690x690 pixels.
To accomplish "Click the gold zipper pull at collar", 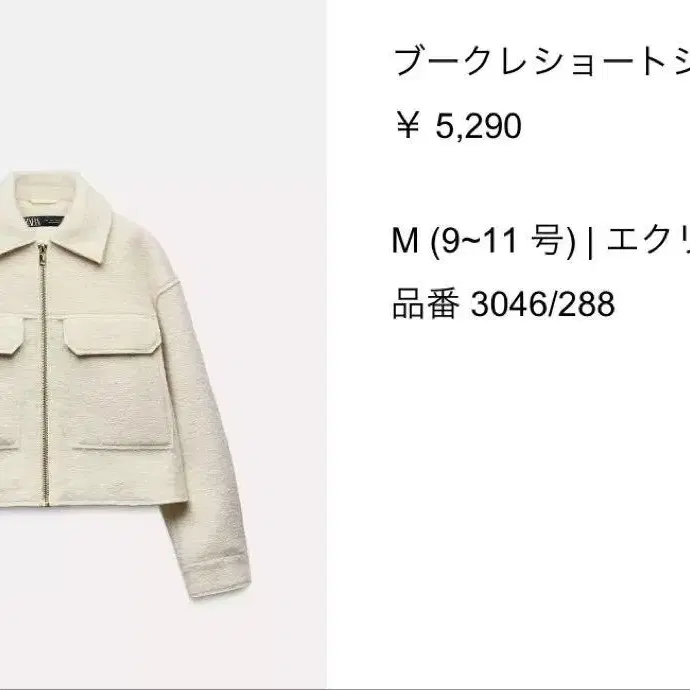I will 42,254.
